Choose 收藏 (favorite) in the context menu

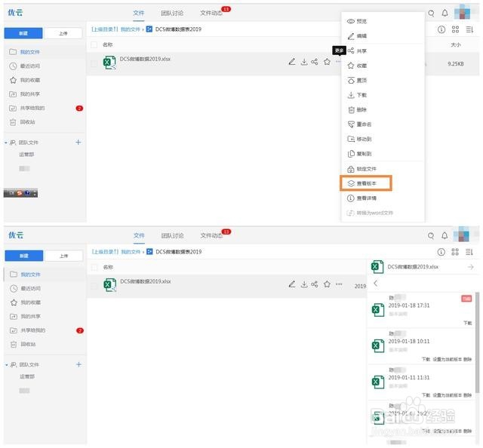pos(357,66)
